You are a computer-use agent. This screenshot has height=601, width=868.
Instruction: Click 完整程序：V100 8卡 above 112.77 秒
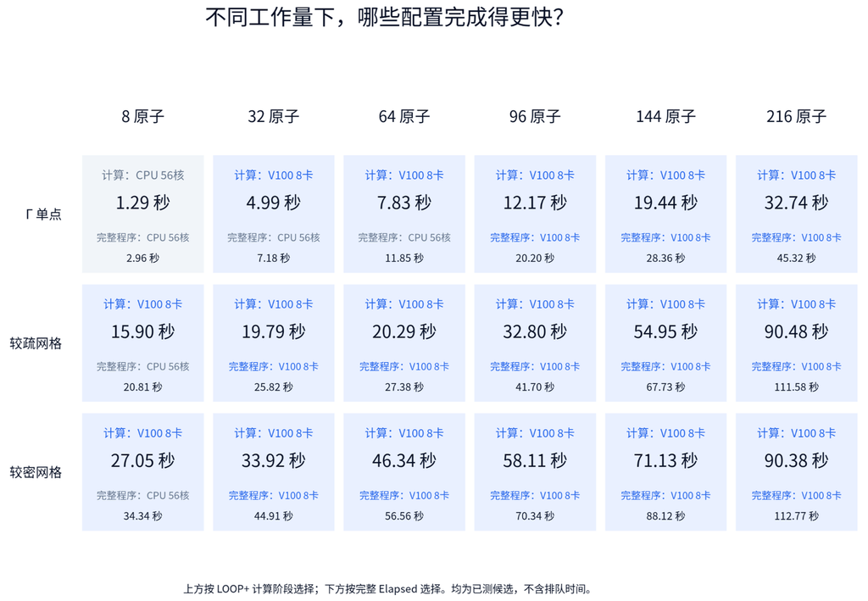[x=796, y=495]
